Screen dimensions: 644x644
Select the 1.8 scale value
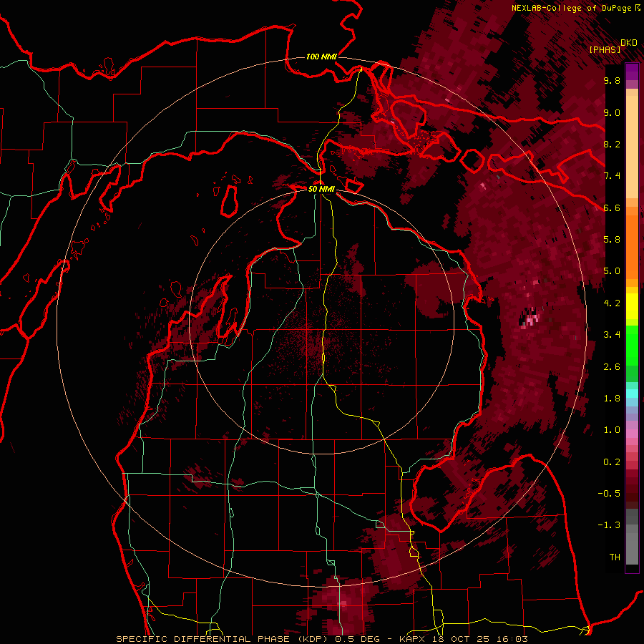612,399
